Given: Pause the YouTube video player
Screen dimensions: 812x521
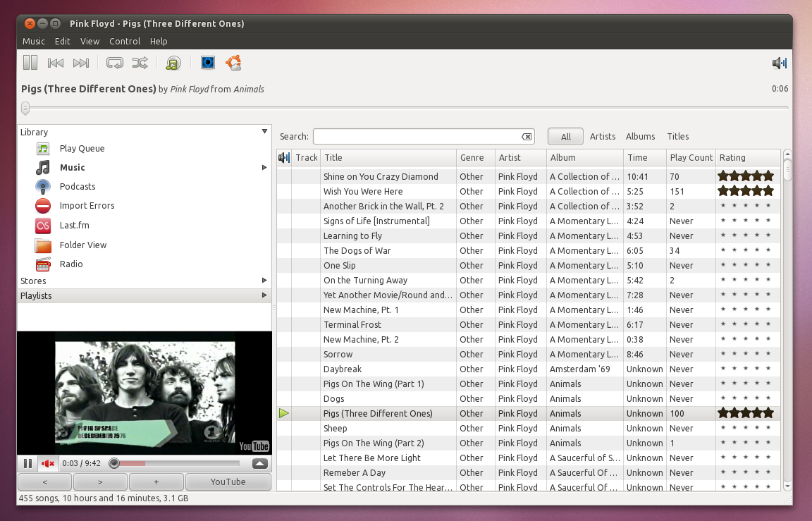Looking at the screenshot, I should [x=28, y=463].
